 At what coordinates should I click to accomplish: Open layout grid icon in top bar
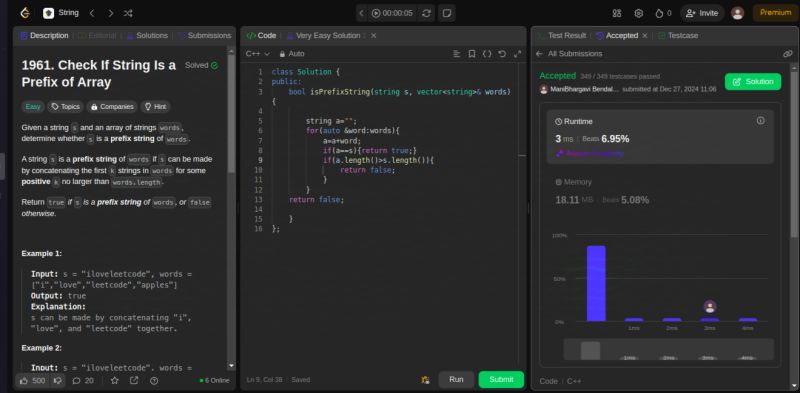pos(617,13)
